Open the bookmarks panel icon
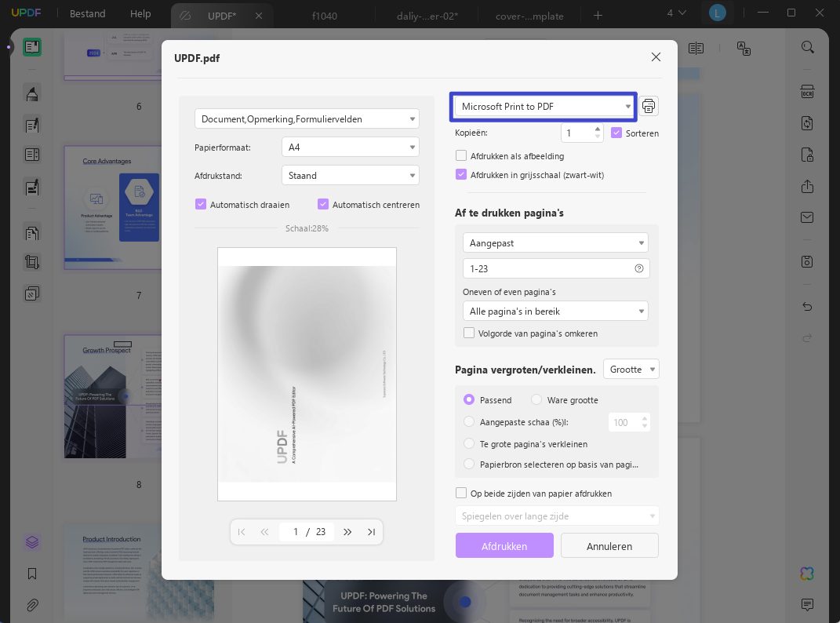Image resolution: width=840 pixels, height=623 pixels. [x=32, y=574]
